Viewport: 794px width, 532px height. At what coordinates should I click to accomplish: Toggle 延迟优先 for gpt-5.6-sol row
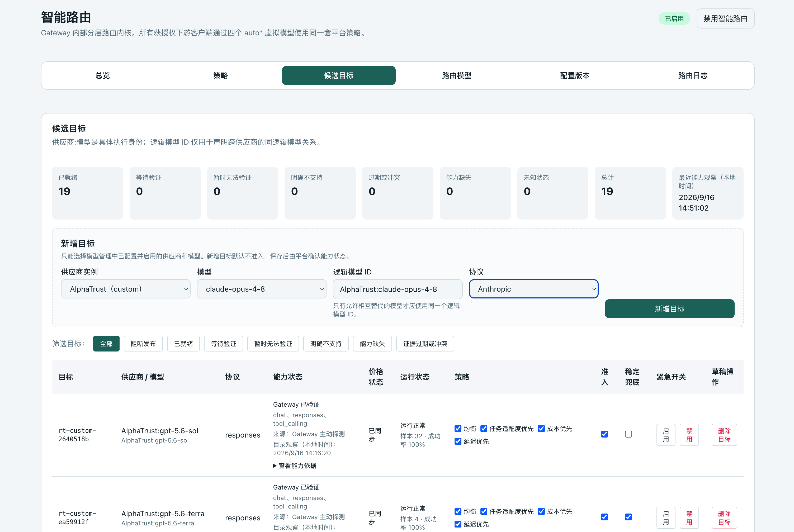[x=458, y=441]
